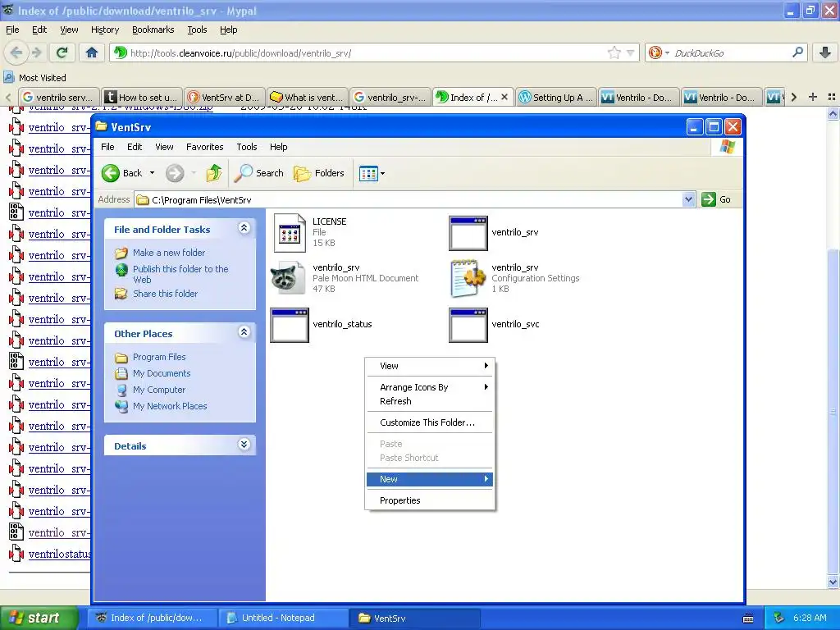Switch to the 'What is vent...' tab

(308, 97)
